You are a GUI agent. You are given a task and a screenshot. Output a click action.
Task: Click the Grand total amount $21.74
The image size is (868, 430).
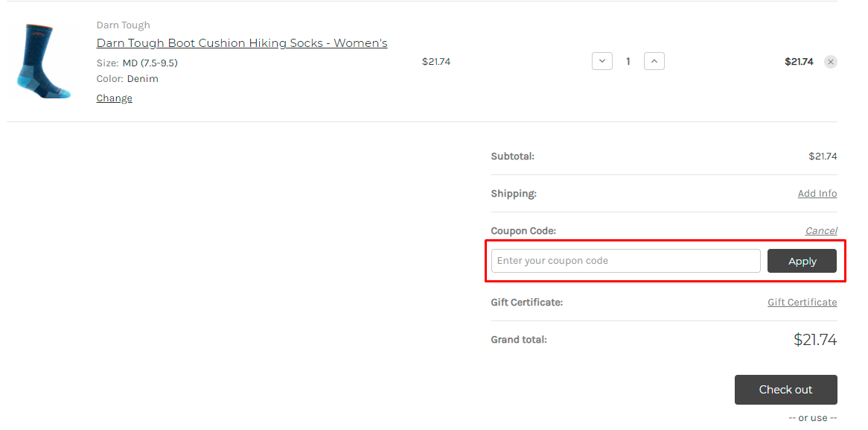coord(815,340)
